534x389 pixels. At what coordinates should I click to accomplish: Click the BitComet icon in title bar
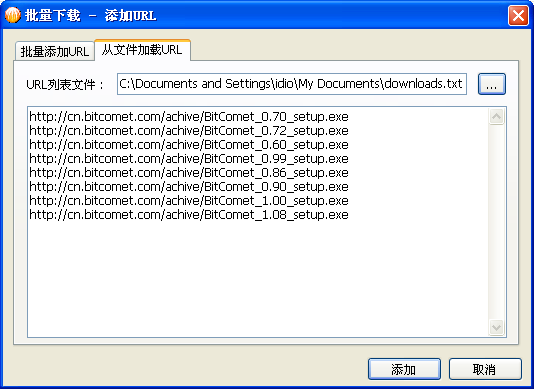click(13, 15)
